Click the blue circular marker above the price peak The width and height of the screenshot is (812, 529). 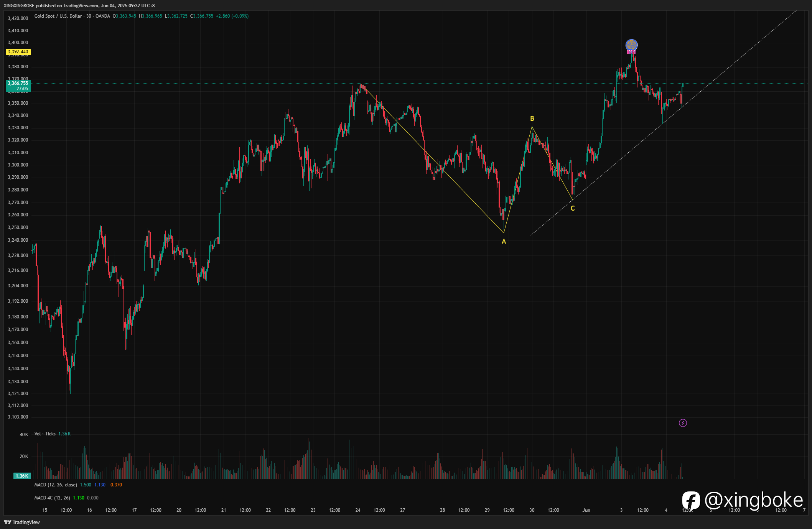click(631, 45)
